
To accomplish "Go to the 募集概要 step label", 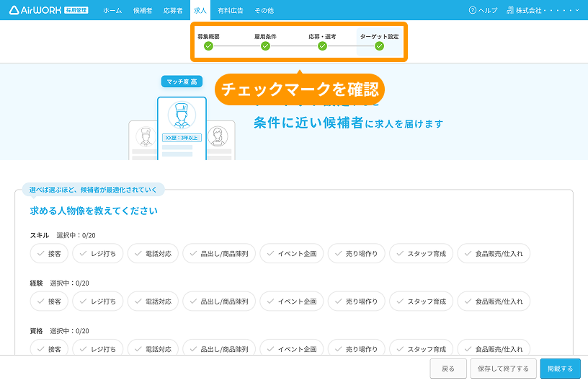I will [x=208, y=36].
